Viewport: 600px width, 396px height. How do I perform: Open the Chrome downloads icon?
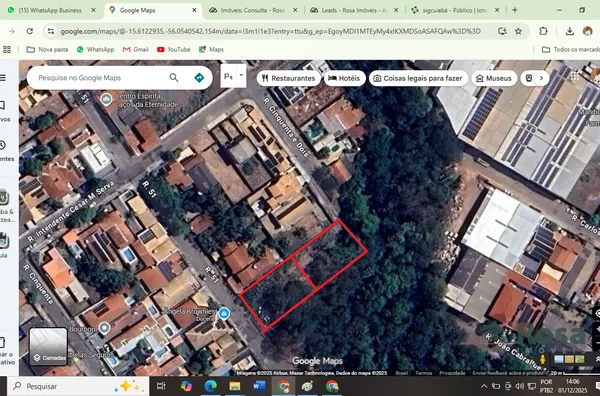[x=569, y=31]
